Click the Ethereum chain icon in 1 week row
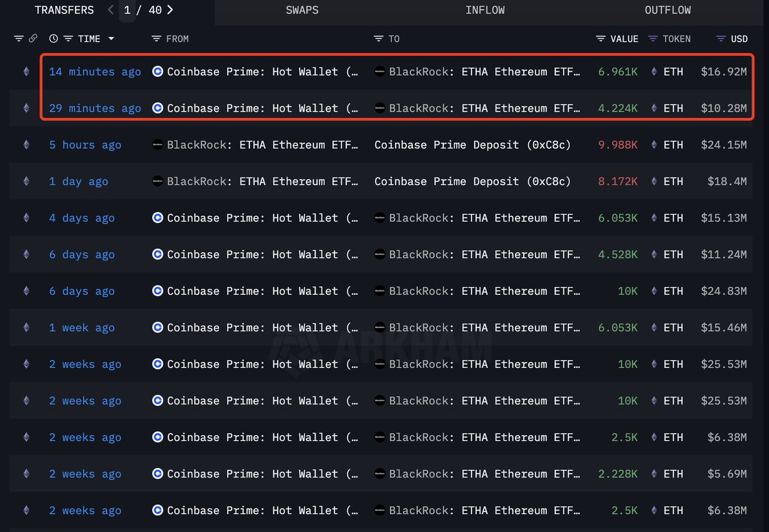769x532 pixels. click(26, 328)
